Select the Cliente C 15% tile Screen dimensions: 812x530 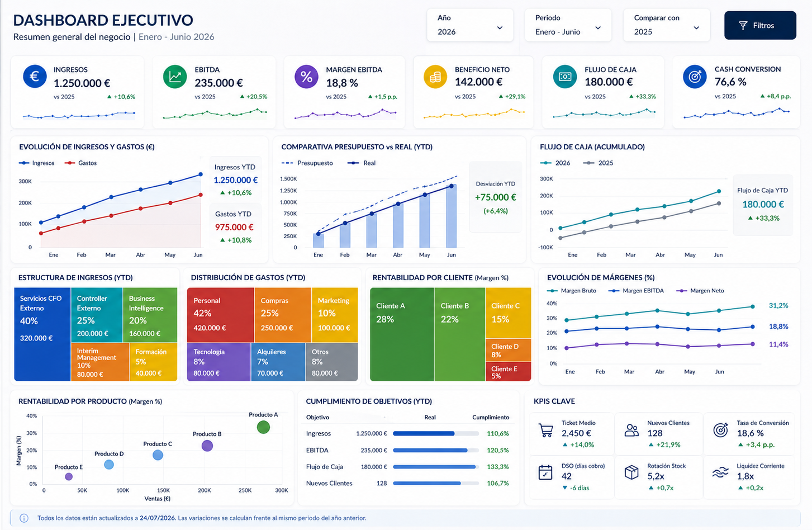(508, 313)
